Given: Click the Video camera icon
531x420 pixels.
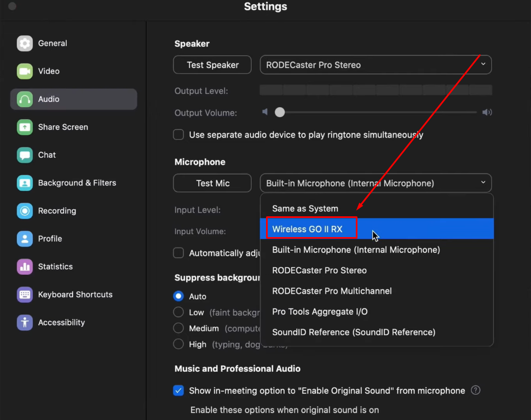Looking at the screenshot, I should [25, 71].
